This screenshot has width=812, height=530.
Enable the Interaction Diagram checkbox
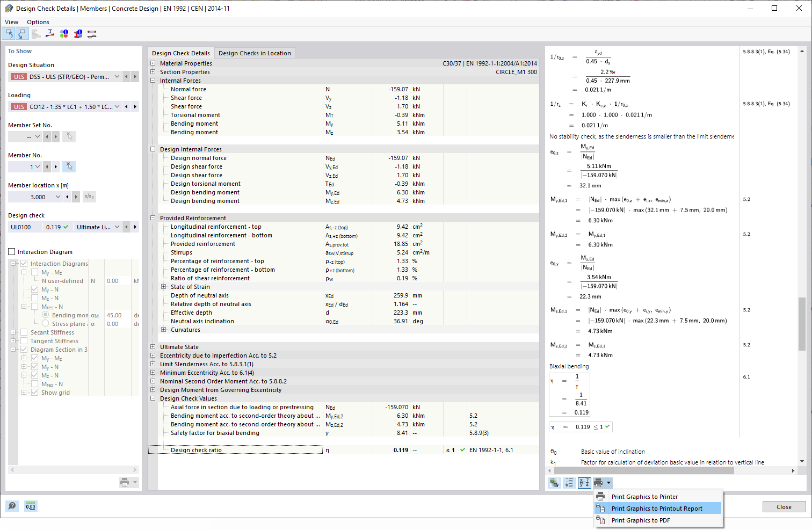tap(12, 252)
